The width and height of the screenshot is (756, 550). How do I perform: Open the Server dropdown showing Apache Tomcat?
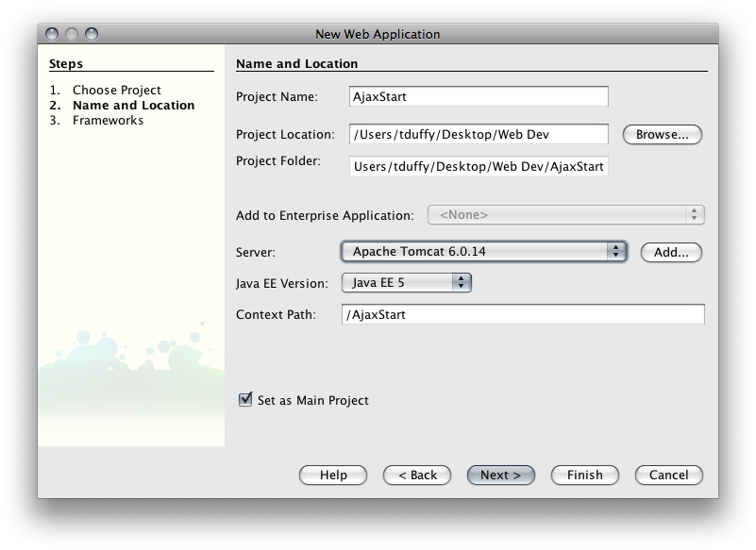484,252
